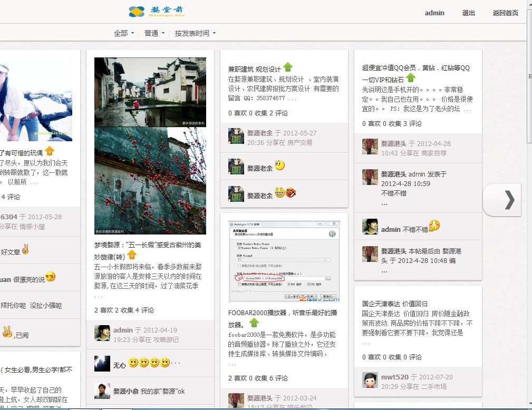Click 婺源小俞 commenter avatar

pyautogui.click(x=102, y=391)
